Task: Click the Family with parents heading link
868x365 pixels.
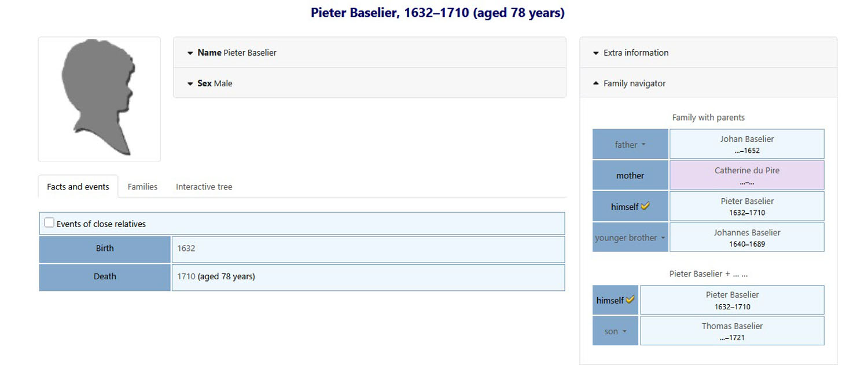Action: tap(708, 118)
